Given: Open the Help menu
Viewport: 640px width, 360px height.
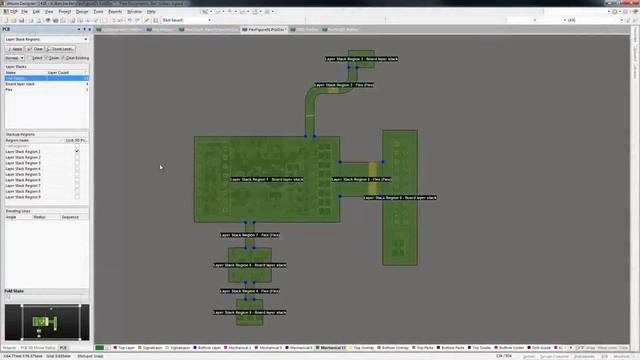Looking at the screenshot, I should [151, 12].
